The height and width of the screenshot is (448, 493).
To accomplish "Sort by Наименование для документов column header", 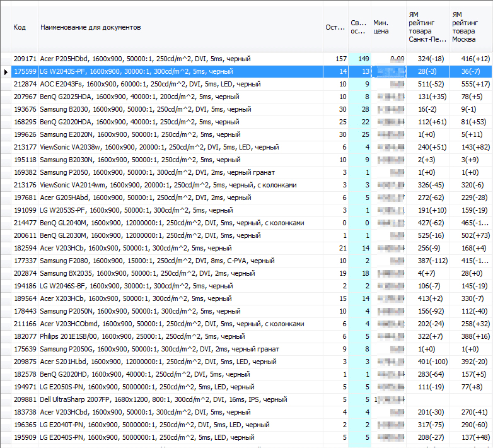I will 180,27.
